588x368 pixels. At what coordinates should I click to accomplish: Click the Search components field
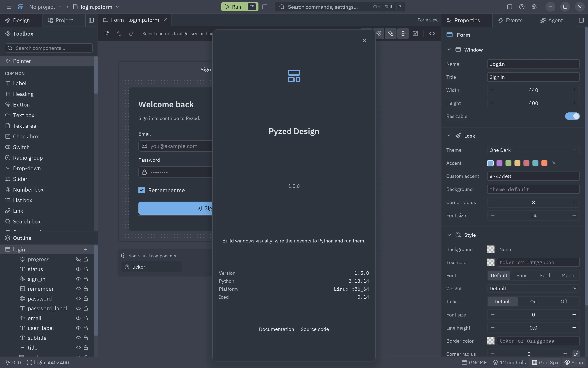tap(49, 48)
